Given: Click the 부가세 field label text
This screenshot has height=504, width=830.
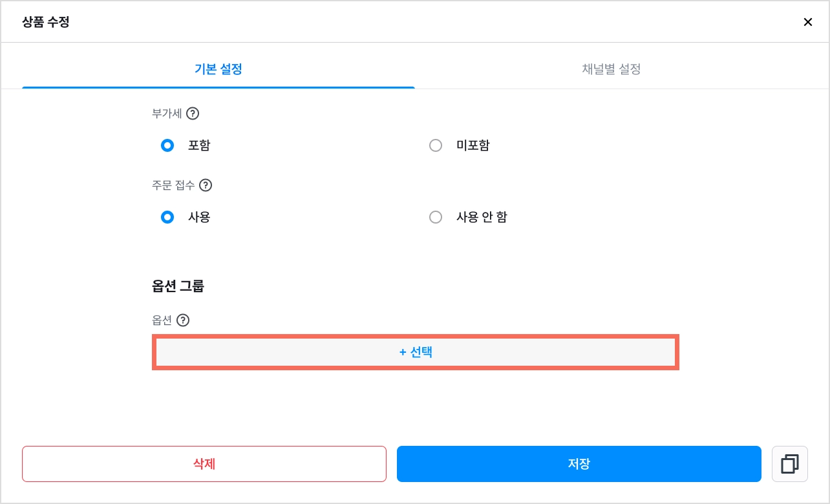Looking at the screenshot, I should point(167,114).
